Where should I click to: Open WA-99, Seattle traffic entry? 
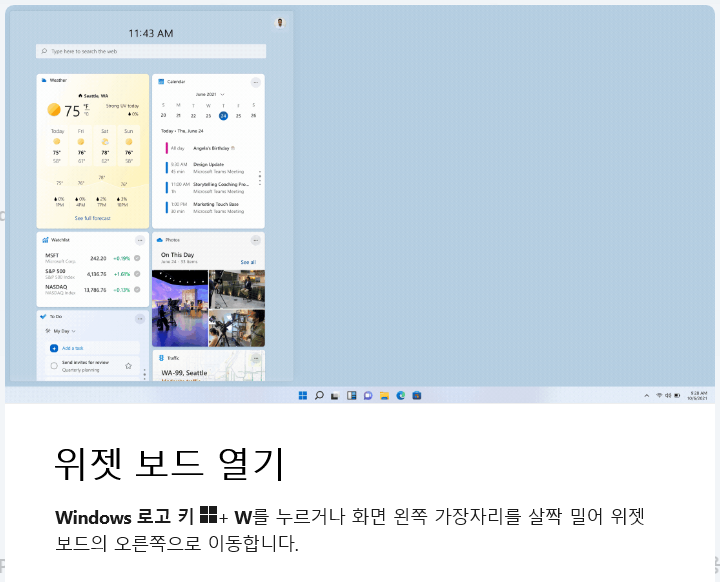[x=184, y=373]
